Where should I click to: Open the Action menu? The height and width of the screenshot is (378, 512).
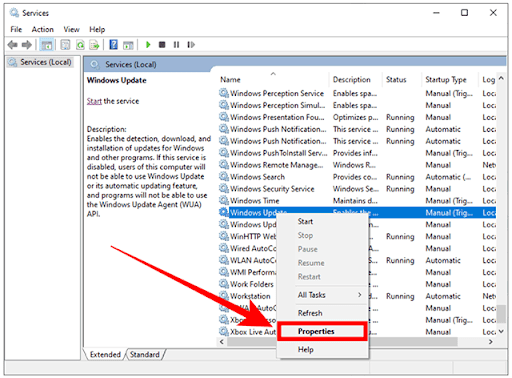point(43,29)
